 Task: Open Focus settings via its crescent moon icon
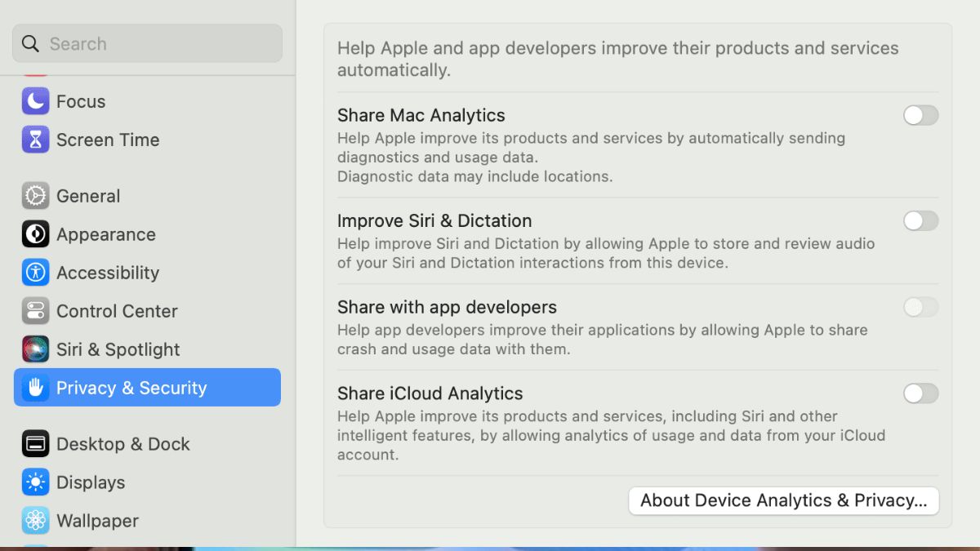[34, 101]
